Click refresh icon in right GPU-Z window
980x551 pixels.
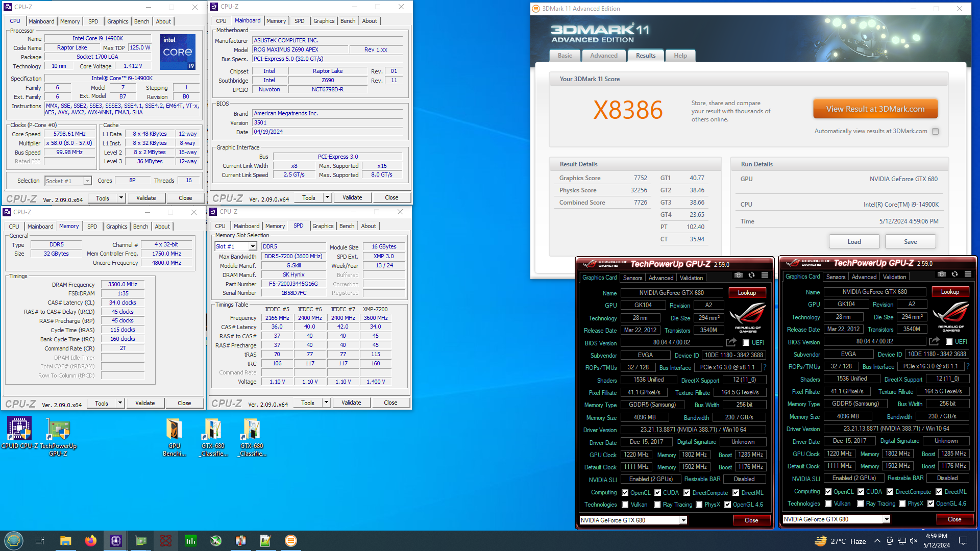tap(954, 274)
